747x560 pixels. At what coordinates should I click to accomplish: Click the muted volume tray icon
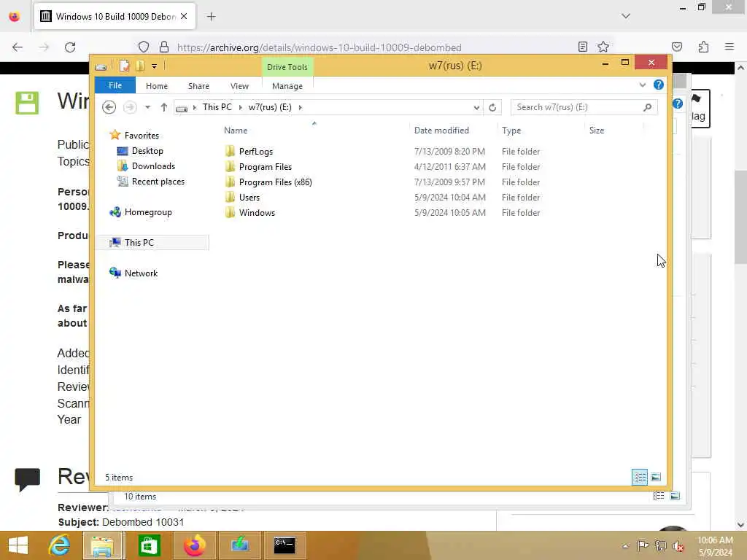[x=678, y=546]
